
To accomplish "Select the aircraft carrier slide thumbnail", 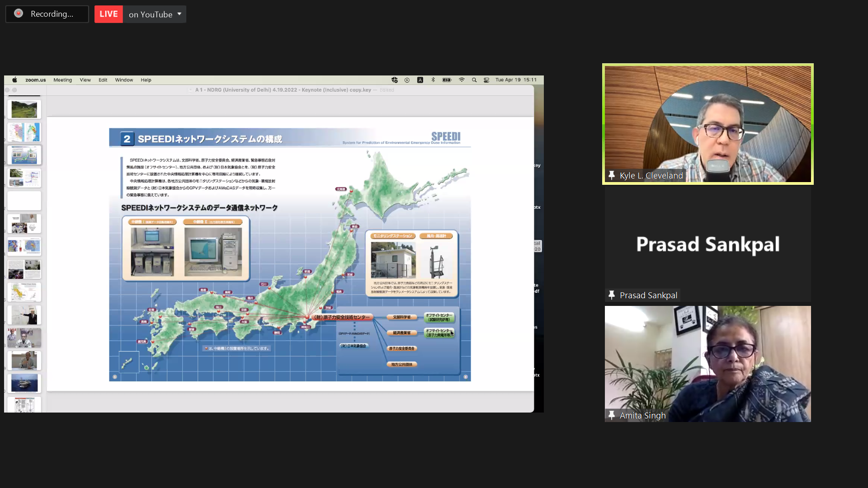I will (x=24, y=383).
